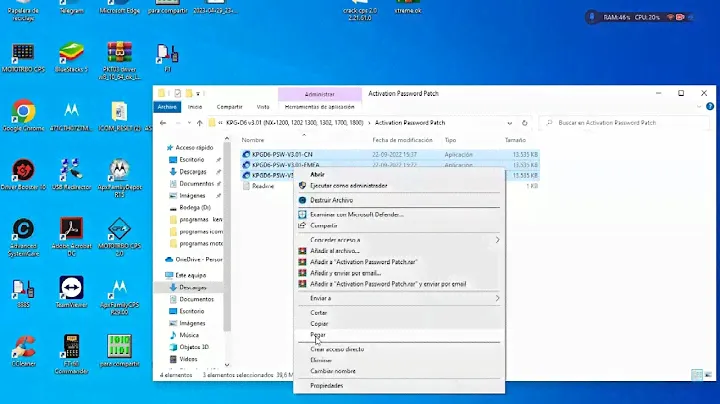Open the 'Archivo' ribbon tab

[x=167, y=106]
